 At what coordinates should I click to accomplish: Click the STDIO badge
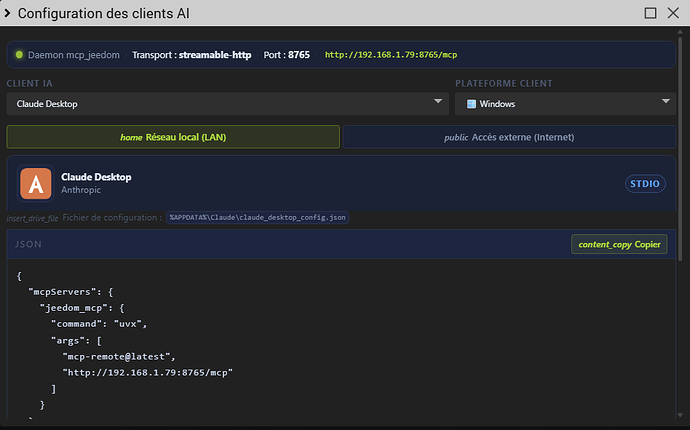coord(645,184)
